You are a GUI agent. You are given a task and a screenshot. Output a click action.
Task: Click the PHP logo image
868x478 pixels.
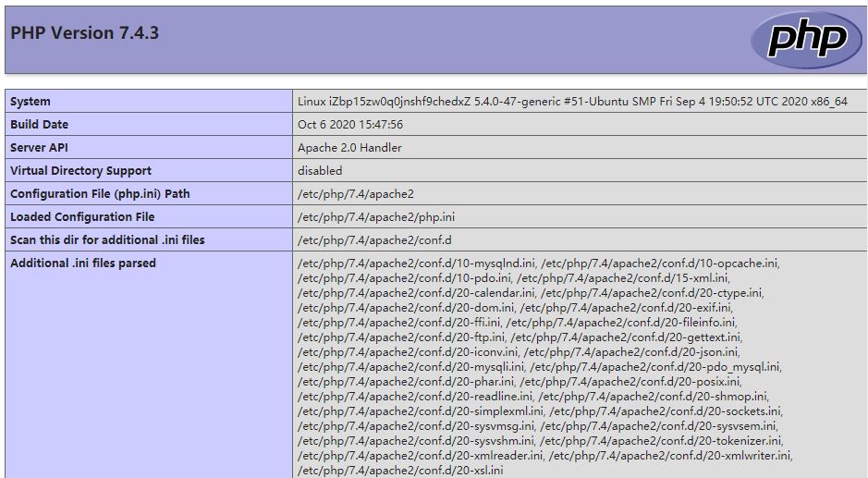[x=806, y=40]
